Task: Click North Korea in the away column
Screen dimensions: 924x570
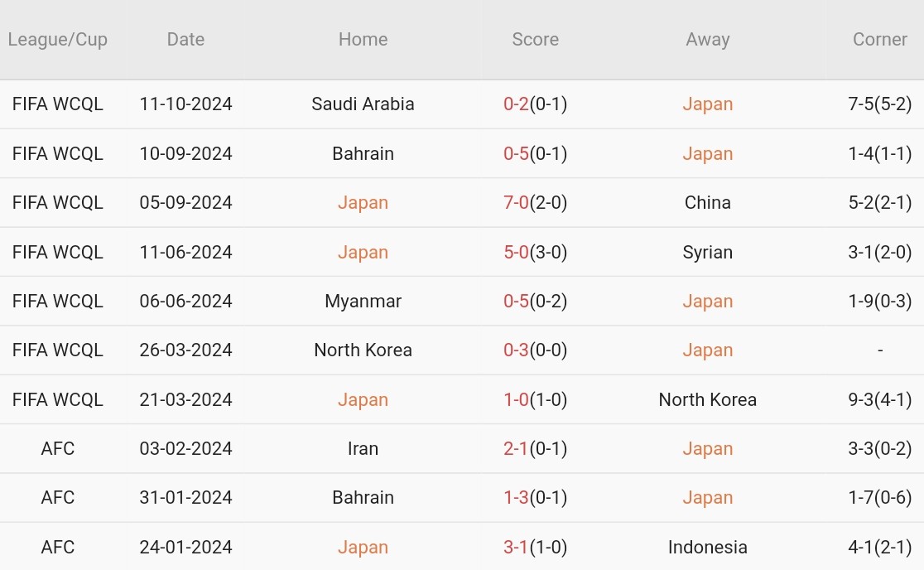Action: 707,400
